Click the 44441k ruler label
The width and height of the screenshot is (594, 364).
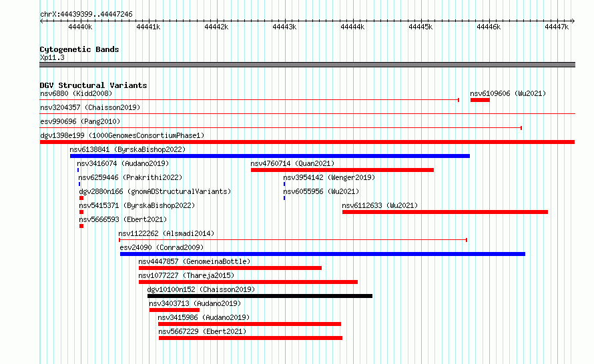pos(148,27)
